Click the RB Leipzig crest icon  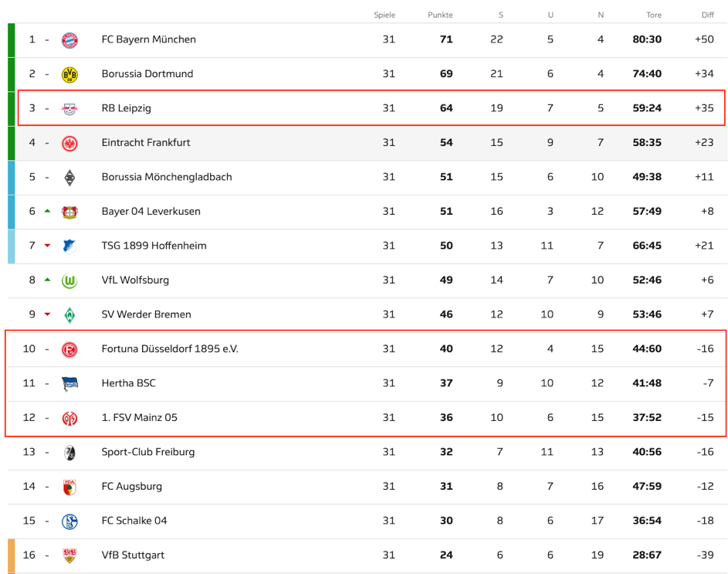point(69,109)
